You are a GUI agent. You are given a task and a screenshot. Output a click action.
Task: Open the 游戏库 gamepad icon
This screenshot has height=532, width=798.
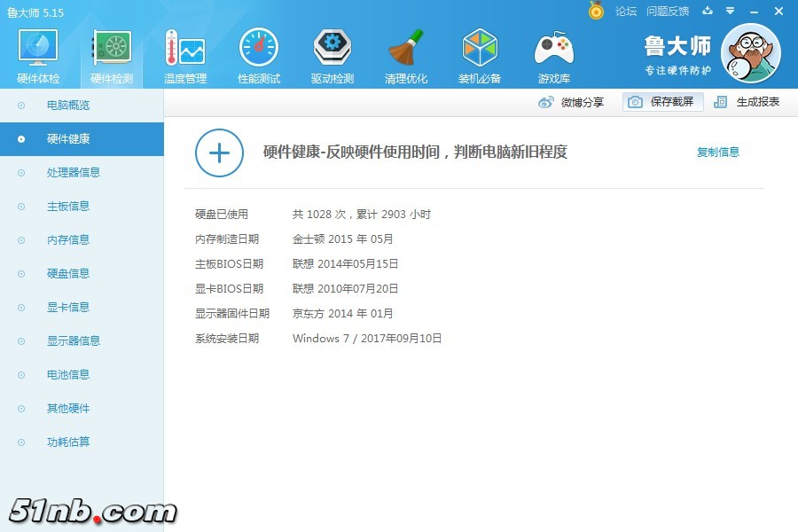[553, 49]
